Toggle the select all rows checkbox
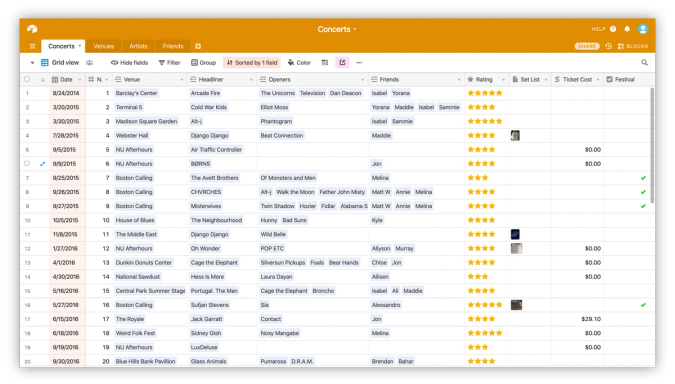Viewport: 675px width, 384px height. pyautogui.click(x=27, y=79)
